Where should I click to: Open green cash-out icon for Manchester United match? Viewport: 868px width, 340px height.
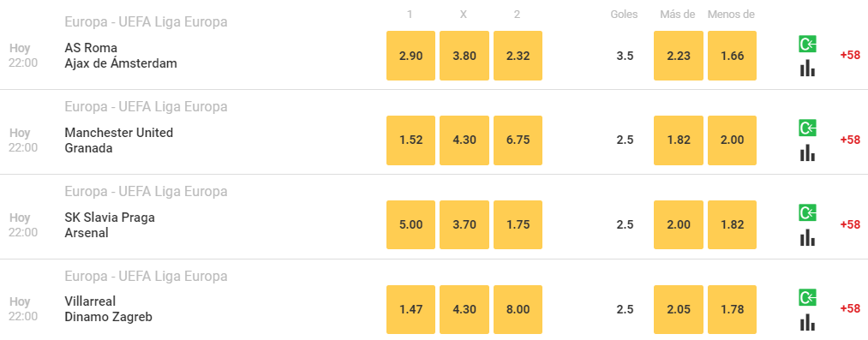pyautogui.click(x=807, y=128)
